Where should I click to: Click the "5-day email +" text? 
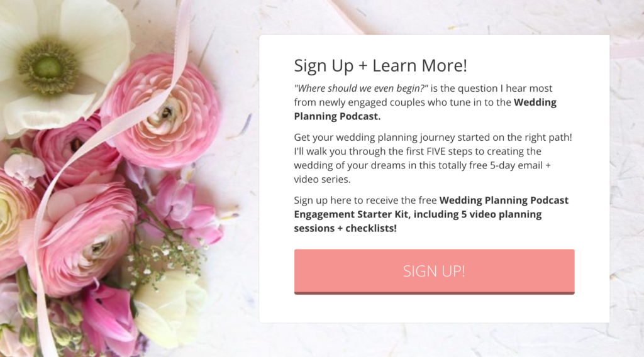coord(520,165)
